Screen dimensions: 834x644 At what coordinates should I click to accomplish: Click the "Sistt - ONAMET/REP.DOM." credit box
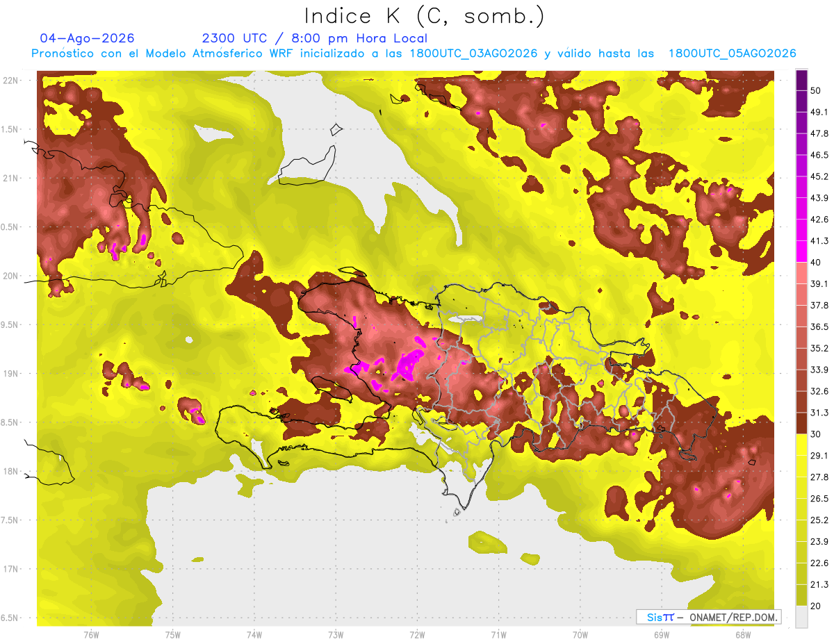pyautogui.click(x=708, y=617)
